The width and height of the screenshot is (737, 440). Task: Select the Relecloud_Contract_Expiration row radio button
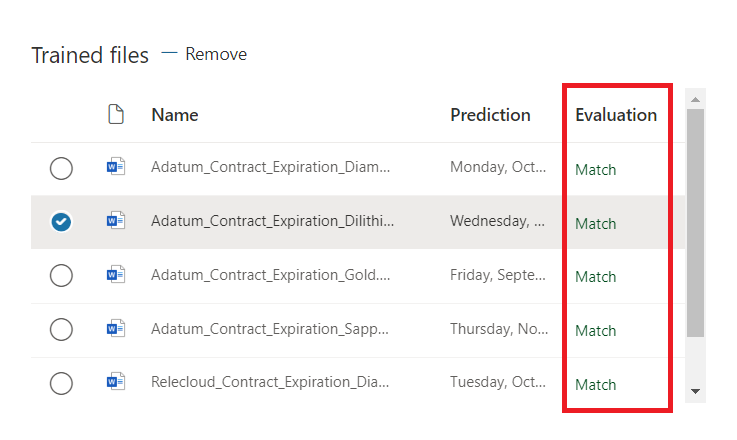pos(61,383)
